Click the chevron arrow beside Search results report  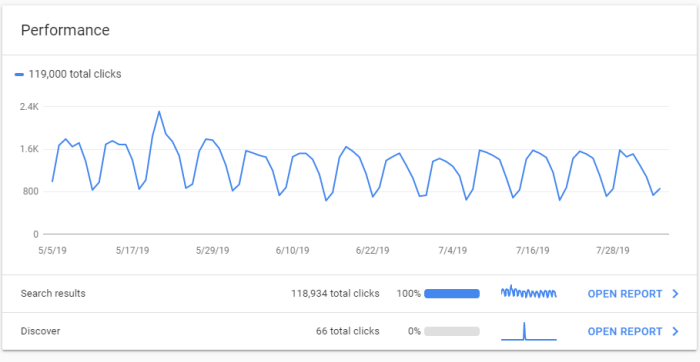pos(675,294)
